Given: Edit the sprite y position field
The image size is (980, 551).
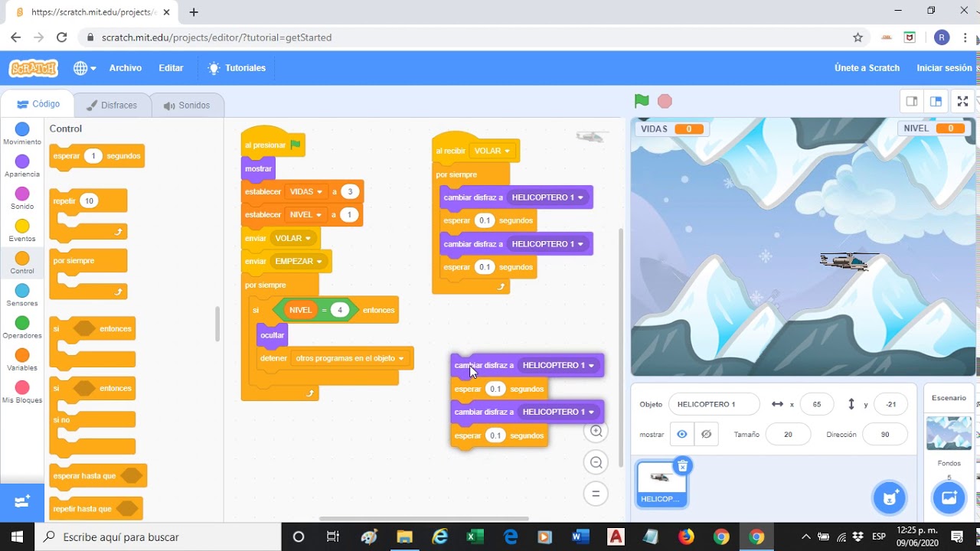Looking at the screenshot, I should point(890,404).
